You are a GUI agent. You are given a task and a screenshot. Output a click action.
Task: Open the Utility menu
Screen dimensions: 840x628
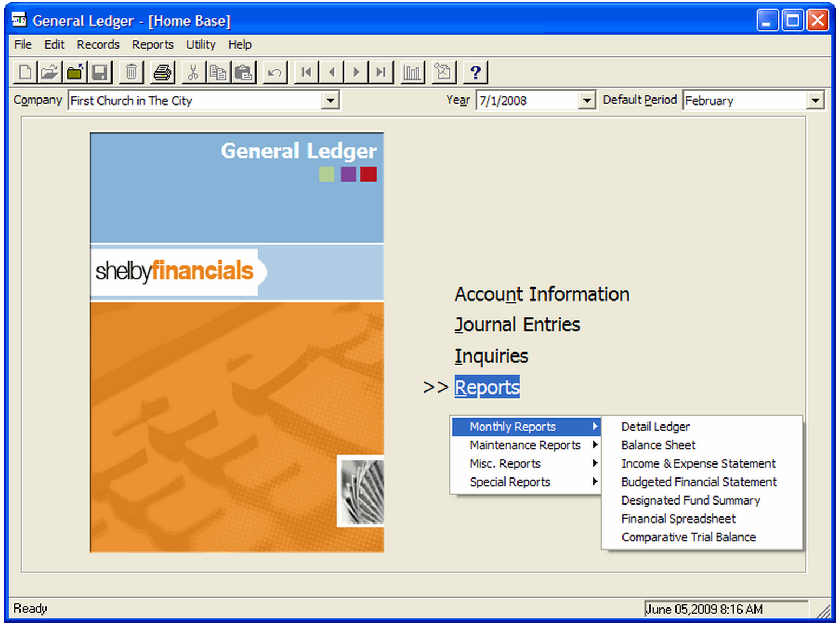coord(201,44)
